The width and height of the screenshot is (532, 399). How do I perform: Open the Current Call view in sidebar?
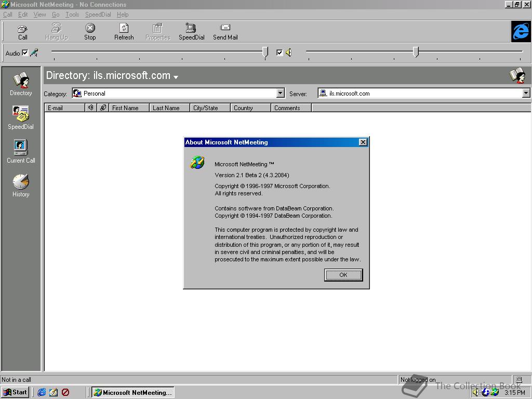tap(21, 151)
